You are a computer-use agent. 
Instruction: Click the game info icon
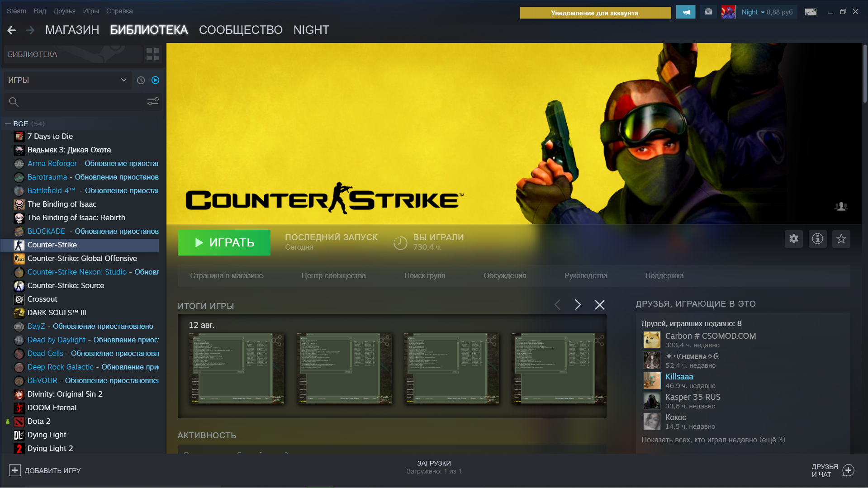817,239
